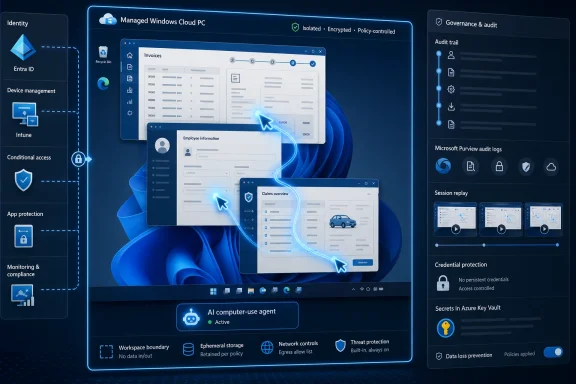Click the 'Secrets in Azure Key Vault' heading
This screenshot has height=384, width=576.
[468, 308]
